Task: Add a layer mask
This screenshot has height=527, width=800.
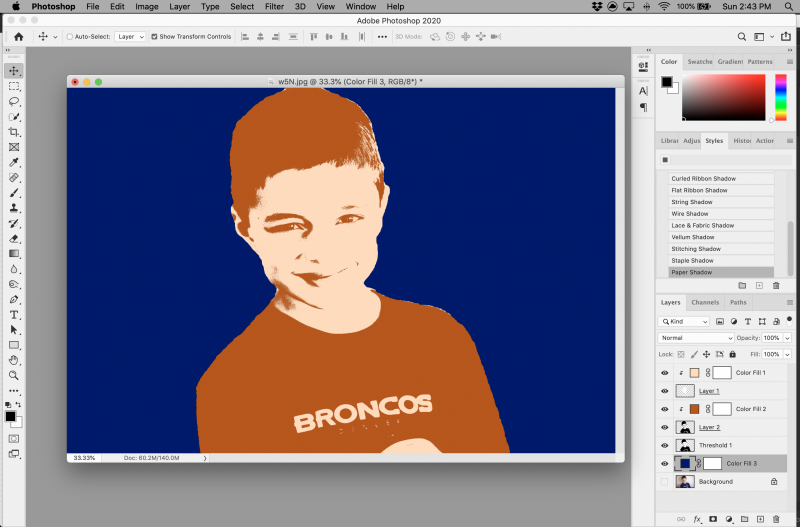Action: click(713, 519)
